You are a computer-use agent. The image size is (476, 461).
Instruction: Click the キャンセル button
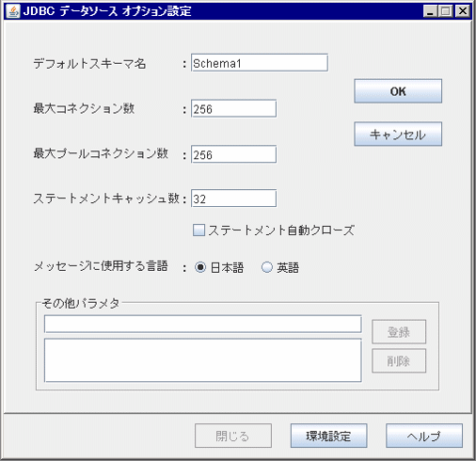click(x=398, y=135)
